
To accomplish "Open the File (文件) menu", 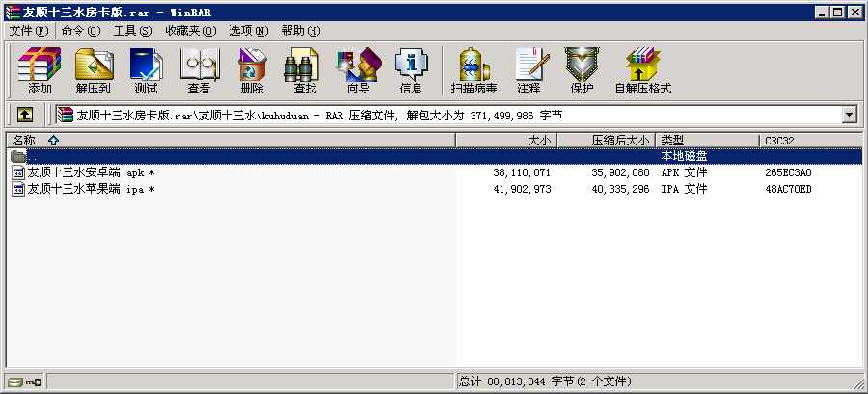I will click(x=29, y=31).
